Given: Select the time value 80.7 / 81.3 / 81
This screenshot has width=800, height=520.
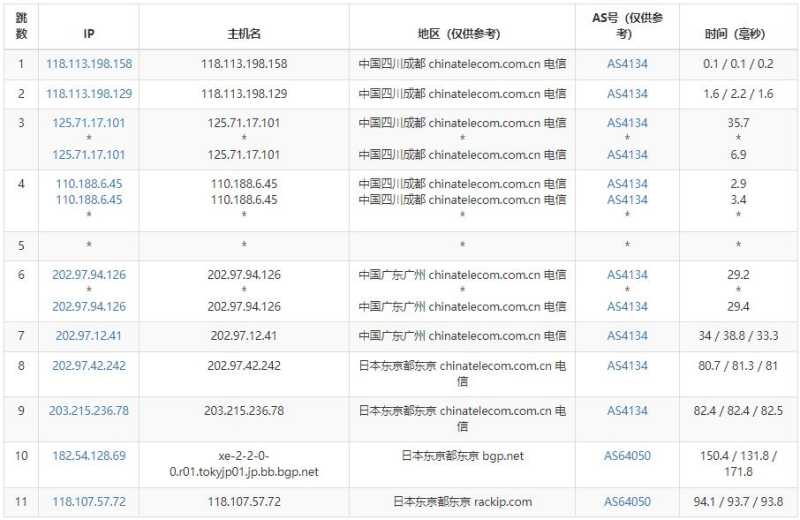Looking at the screenshot, I should [738, 366].
